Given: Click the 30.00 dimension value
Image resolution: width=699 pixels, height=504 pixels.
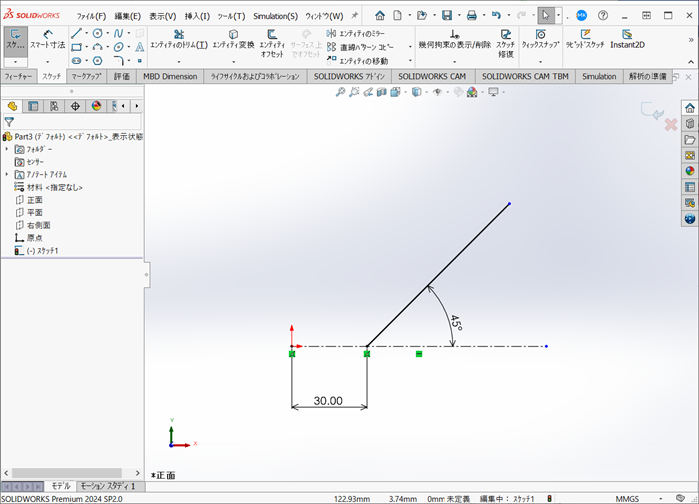Looking at the screenshot, I should pyautogui.click(x=328, y=401).
